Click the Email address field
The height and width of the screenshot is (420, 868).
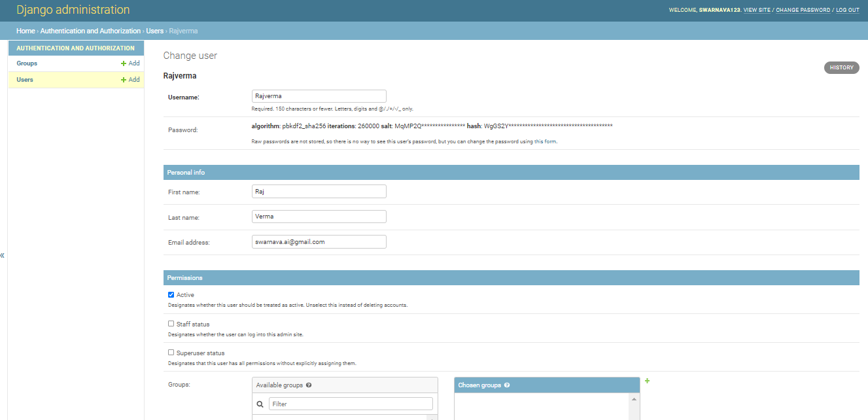tap(319, 242)
